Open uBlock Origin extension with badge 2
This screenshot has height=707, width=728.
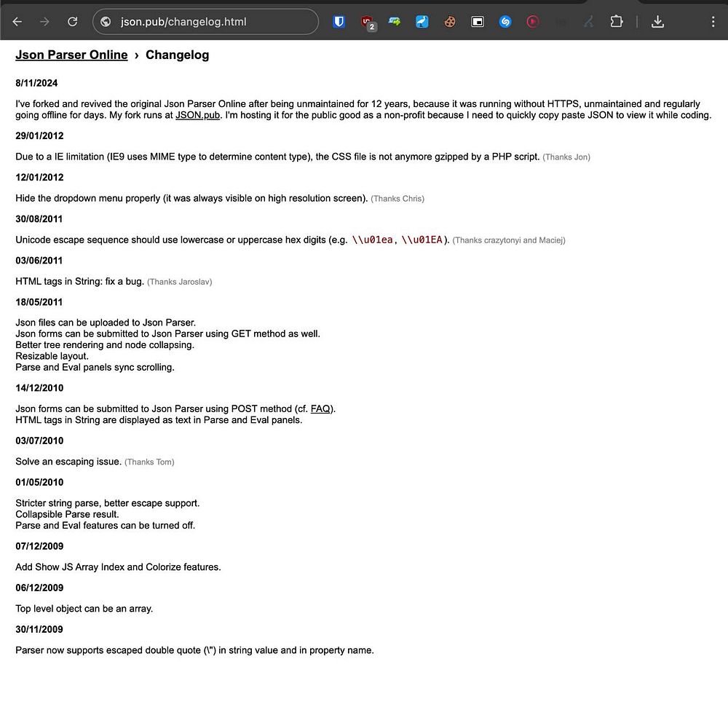click(x=367, y=23)
